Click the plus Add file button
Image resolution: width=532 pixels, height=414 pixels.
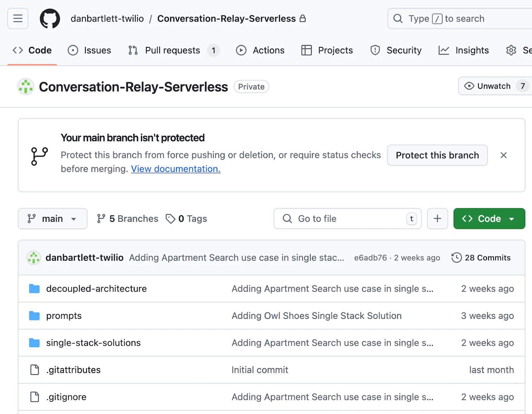click(x=437, y=218)
